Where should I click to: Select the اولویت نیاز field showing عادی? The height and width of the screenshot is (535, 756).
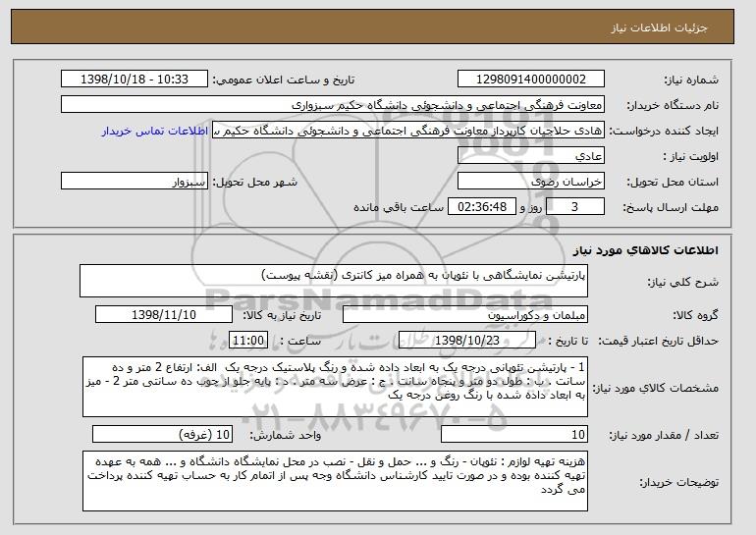(531, 156)
